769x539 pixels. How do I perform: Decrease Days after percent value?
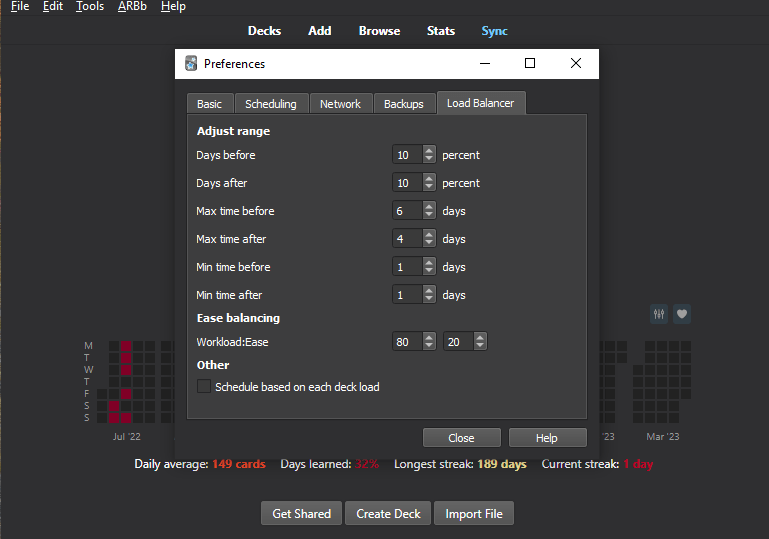[x=429, y=187]
